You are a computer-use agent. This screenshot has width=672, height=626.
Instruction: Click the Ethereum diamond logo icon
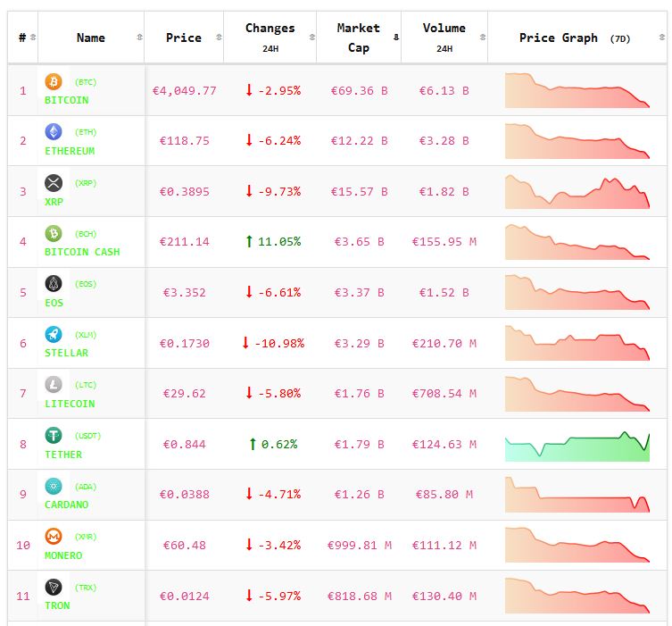(x=54, y=132)
